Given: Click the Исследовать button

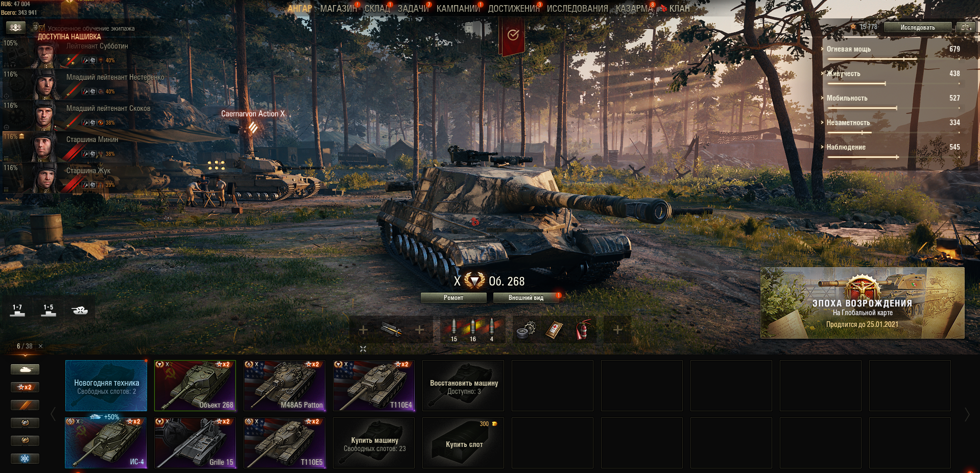Looking at the screenshot, I should 918,28.
